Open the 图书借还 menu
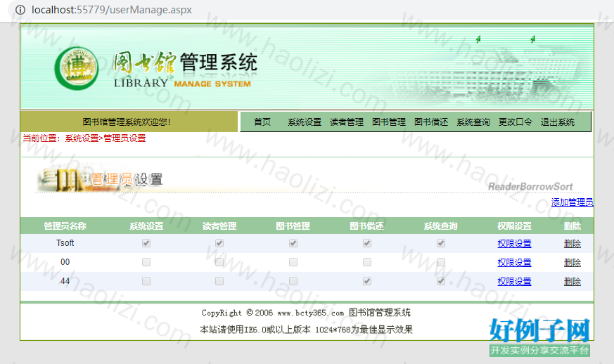Viewport: 614px width, 364px height. point(431,122)
